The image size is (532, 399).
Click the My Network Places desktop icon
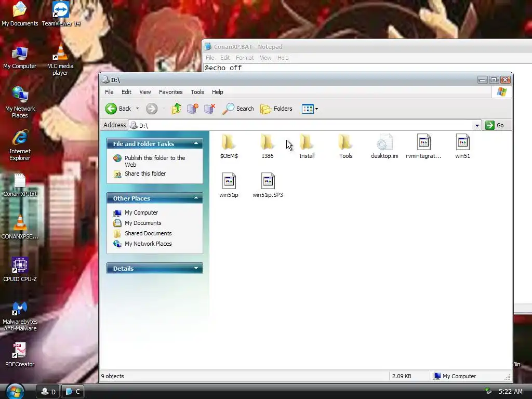click(x=20, y=102)
